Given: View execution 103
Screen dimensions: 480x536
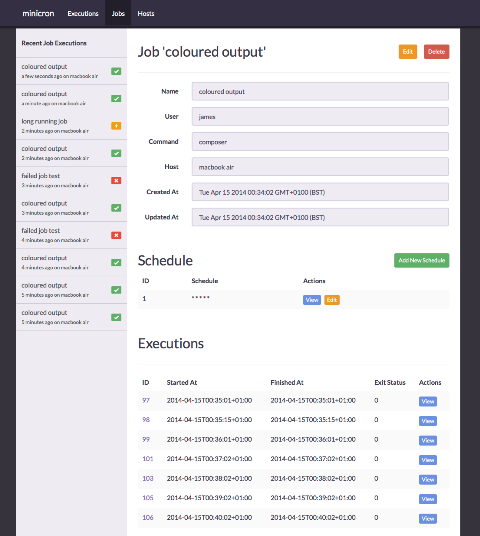Looking at the screenshot, I should pos(428,480).
